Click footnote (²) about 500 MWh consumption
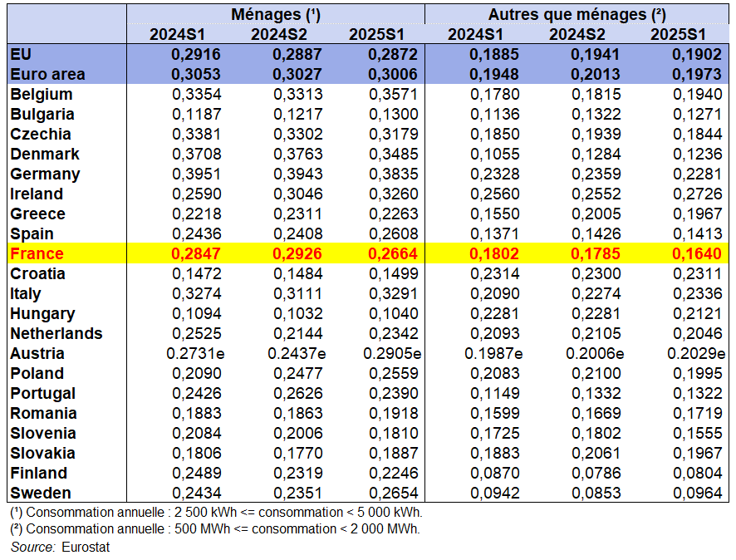 [214, 528]
